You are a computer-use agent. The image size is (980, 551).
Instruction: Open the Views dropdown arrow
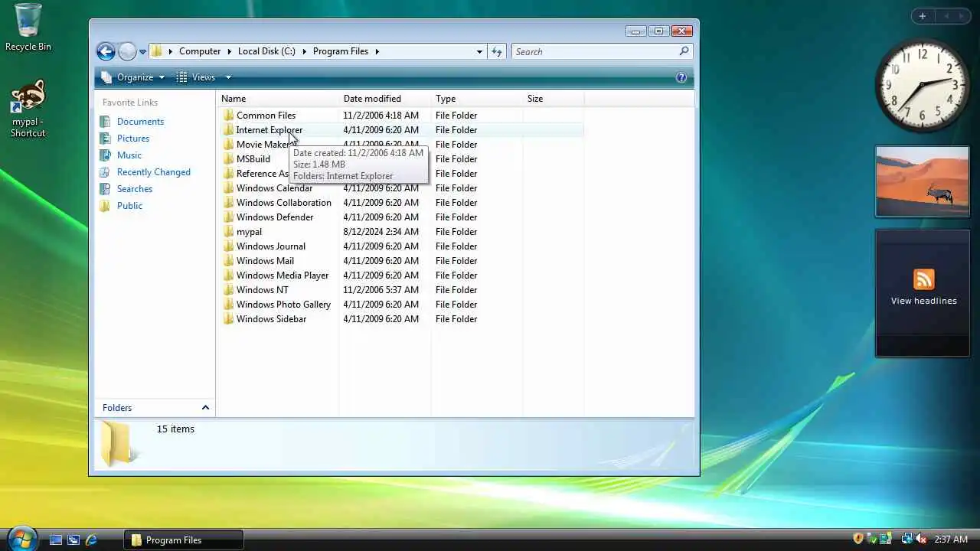(227, 77)
